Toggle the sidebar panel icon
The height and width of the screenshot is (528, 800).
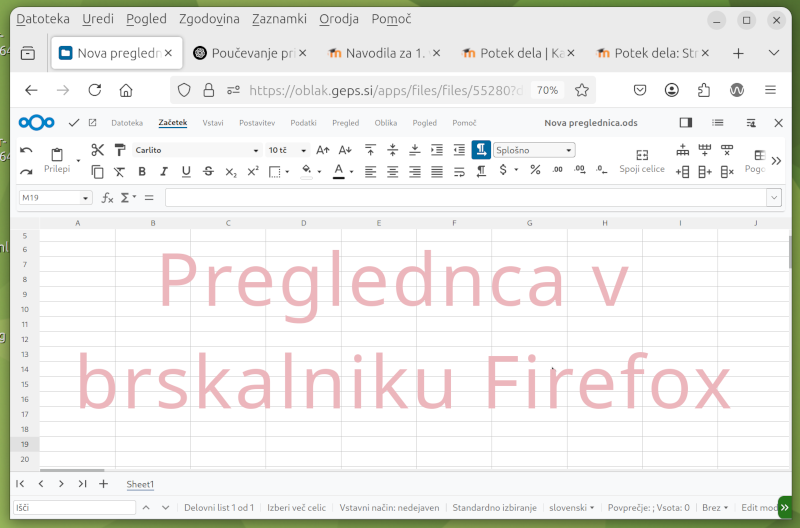(x=686, y=122)
